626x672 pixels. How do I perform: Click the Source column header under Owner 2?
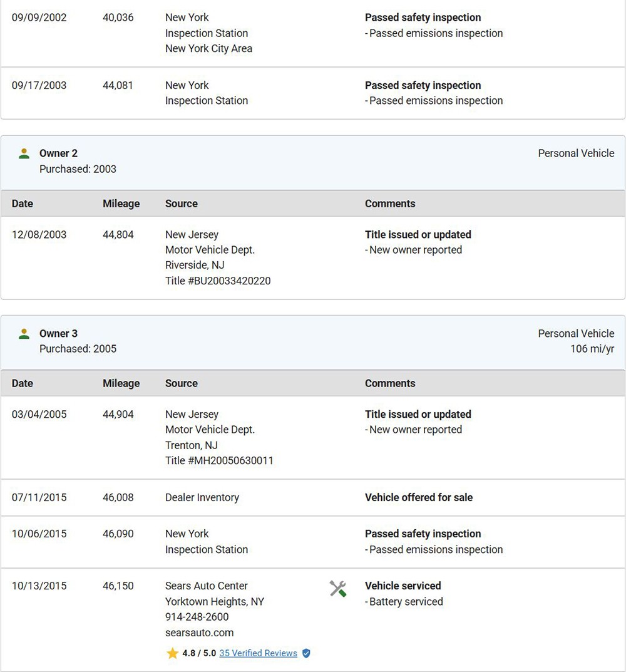click(x=182, y=204)
